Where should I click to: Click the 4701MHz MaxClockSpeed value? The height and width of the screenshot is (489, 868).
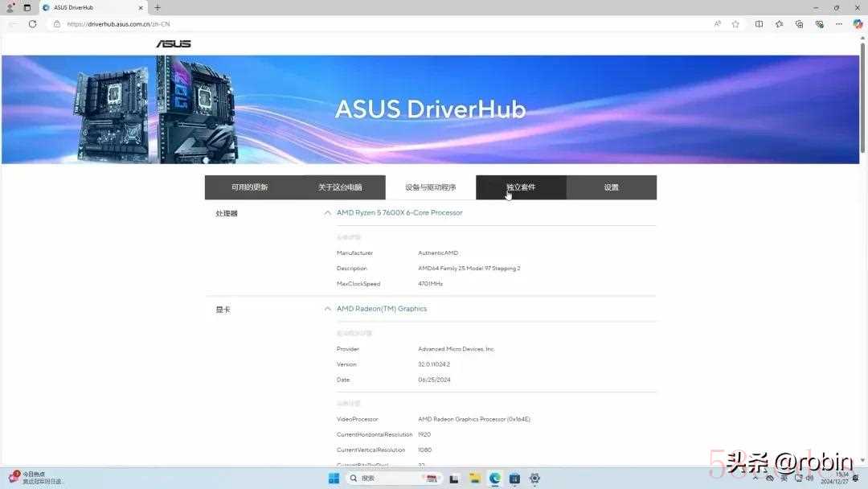[x=430, y=284]
